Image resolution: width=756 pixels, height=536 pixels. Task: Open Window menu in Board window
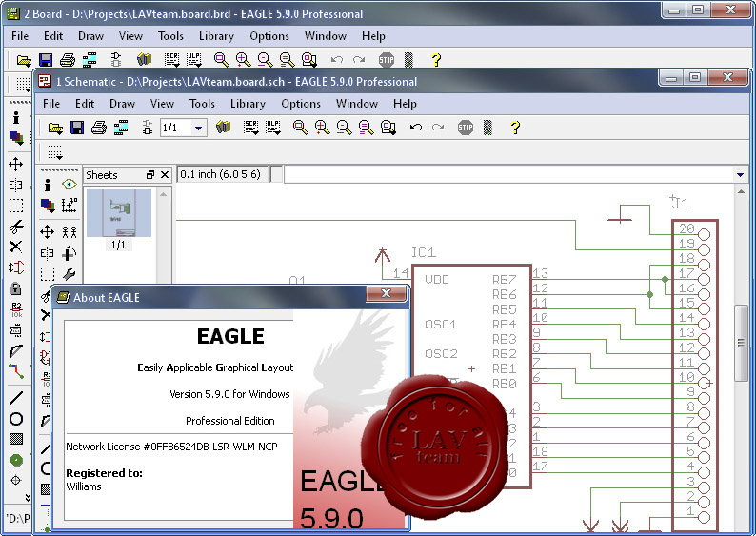pyautogui.click(x=326, y=36)
